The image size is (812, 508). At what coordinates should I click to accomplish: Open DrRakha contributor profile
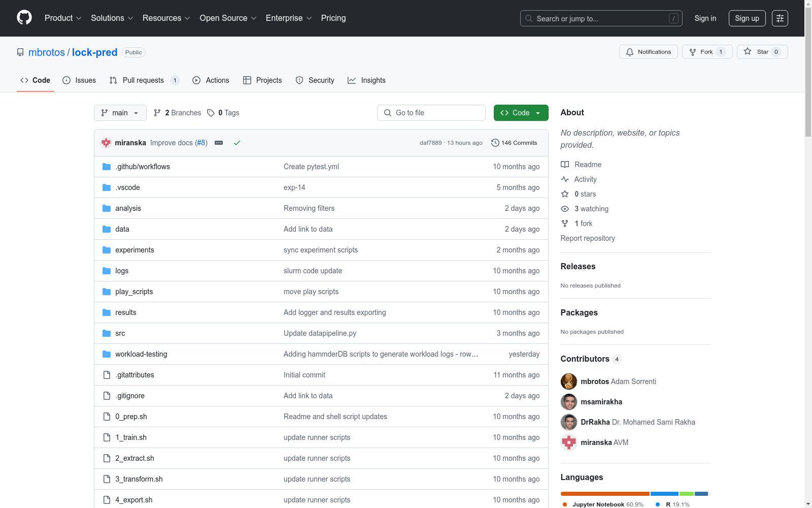638,422
